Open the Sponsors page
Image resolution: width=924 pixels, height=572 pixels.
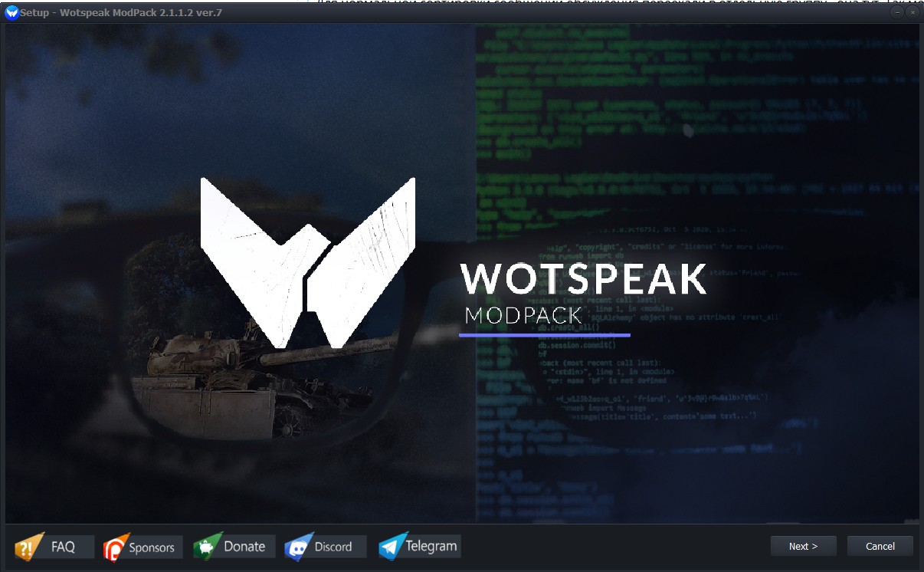point(142,546)
